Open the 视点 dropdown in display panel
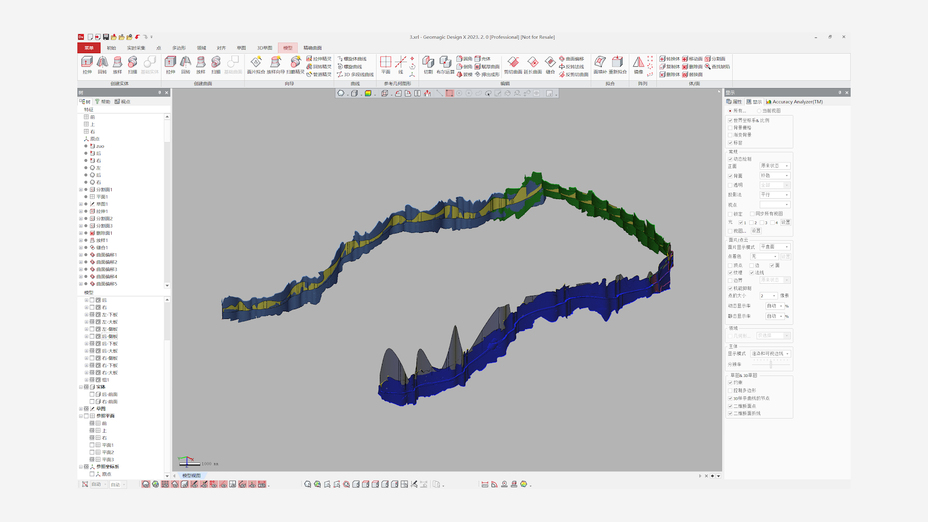Viewport: 928px width, 522px height. coord(775,204)
